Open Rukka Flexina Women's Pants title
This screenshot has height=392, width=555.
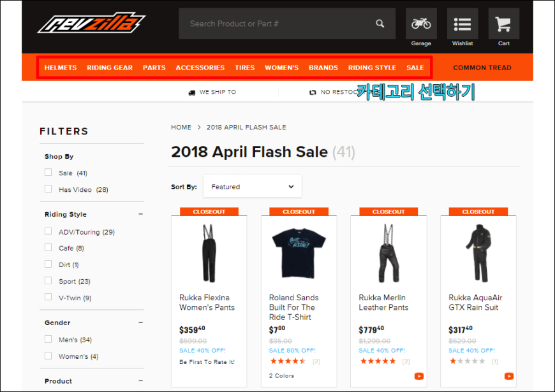pos(207,303)
